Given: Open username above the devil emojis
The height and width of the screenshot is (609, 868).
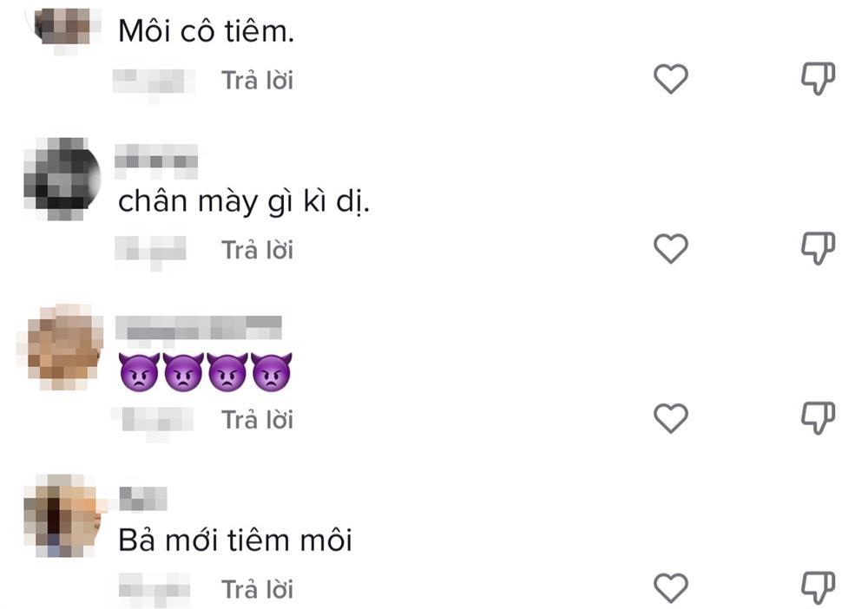Looking at the screenshot, I should click(x=200, y=328).
